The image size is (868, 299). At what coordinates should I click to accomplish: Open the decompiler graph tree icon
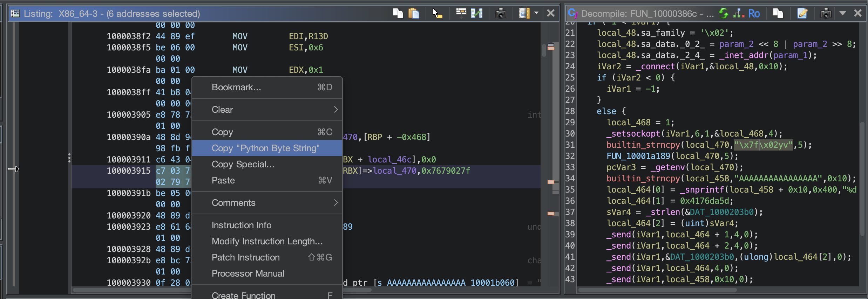[x=739, y=14]
